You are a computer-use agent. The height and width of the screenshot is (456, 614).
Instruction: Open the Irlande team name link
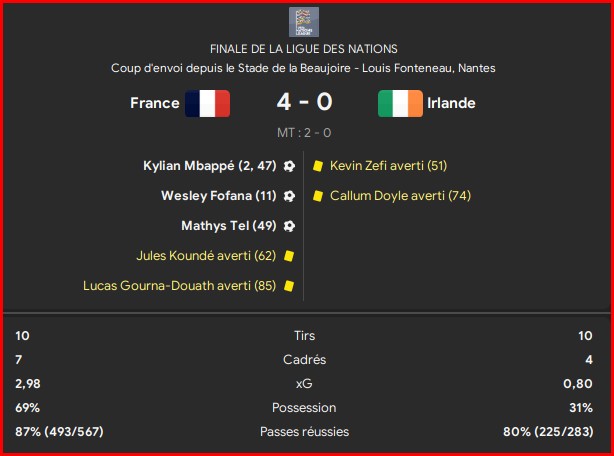(x=451, y=103)
